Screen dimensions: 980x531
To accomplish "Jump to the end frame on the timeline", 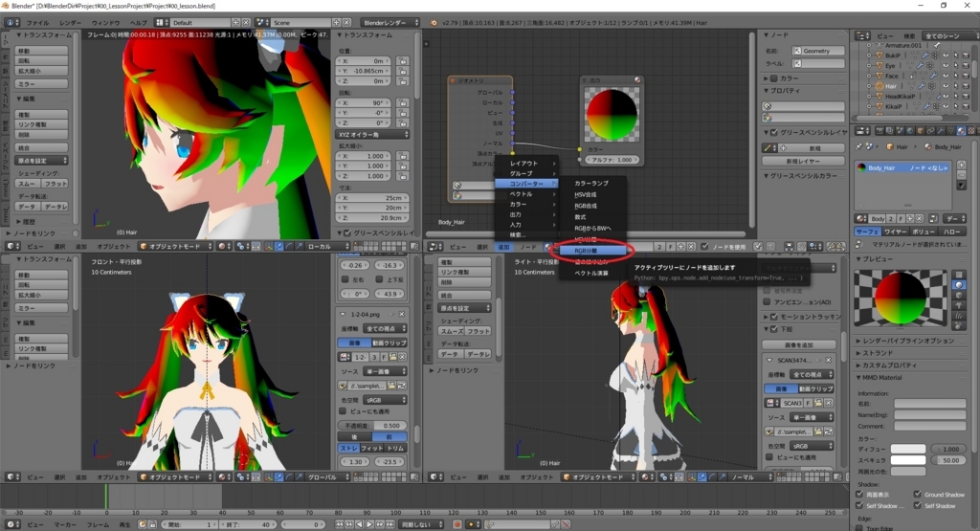I will pyautogui.click(x=390, y=524).
